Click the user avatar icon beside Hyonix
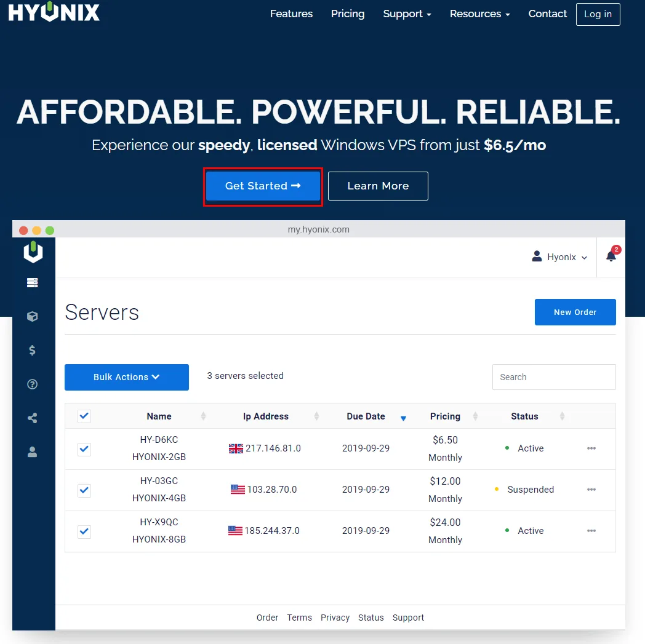 (537, 256)
